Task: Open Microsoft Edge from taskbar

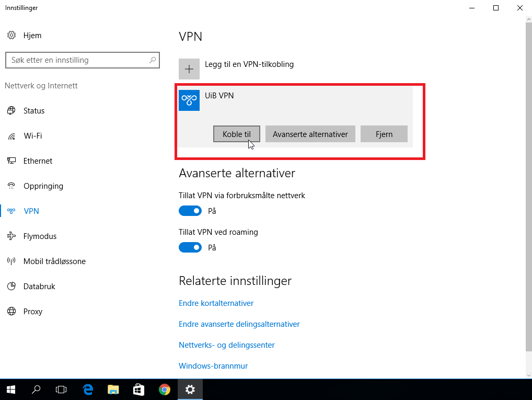Action: [88, 389]
